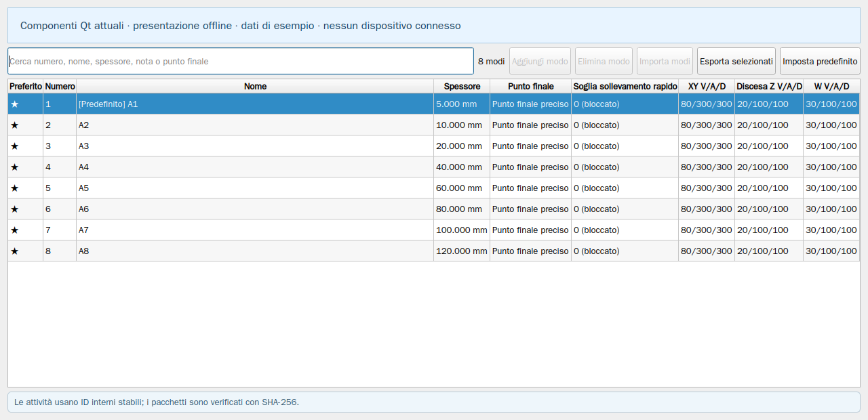Sort by the Numero column header
The height and width of the screenshot is (420, 868).
point(60,86)
